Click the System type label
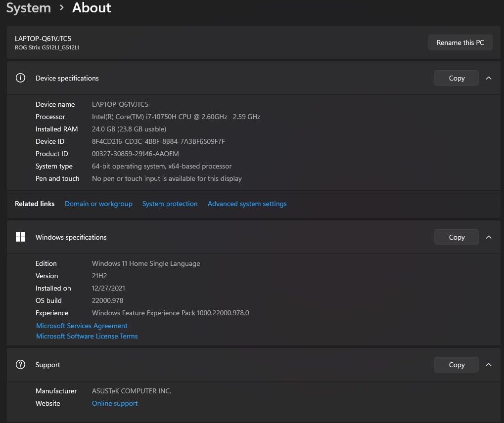The width and height of the screenshot is (504, 423). tap(54, 166)
